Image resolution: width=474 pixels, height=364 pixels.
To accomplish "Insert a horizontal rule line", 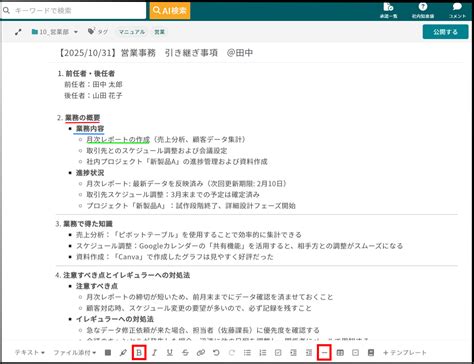I will pos(324,353).
